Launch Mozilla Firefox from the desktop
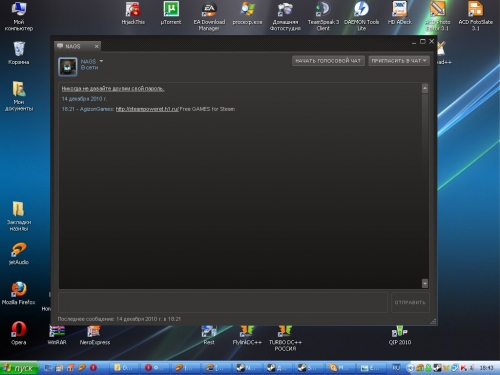Screen dimensions: 500x375 (x=19, y=293)
